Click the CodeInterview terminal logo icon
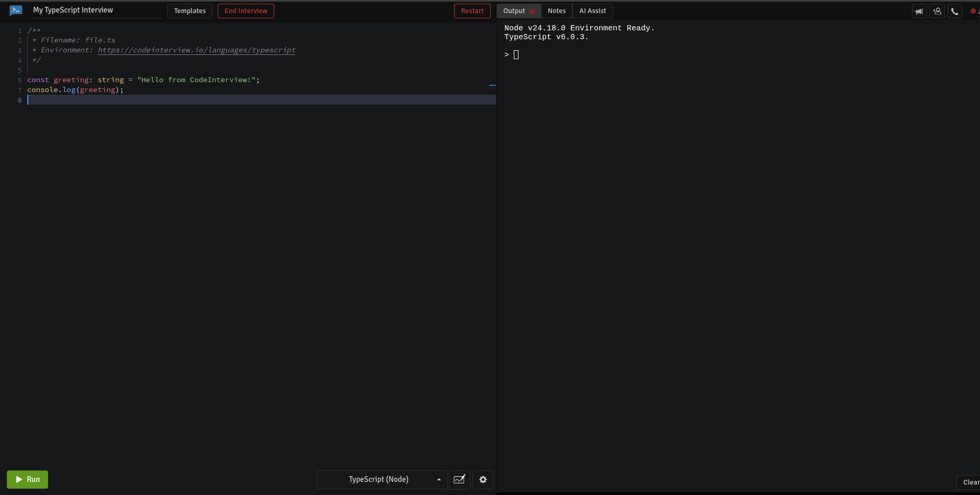The height and width of the screenshot is (495, 980). [16, 10]
